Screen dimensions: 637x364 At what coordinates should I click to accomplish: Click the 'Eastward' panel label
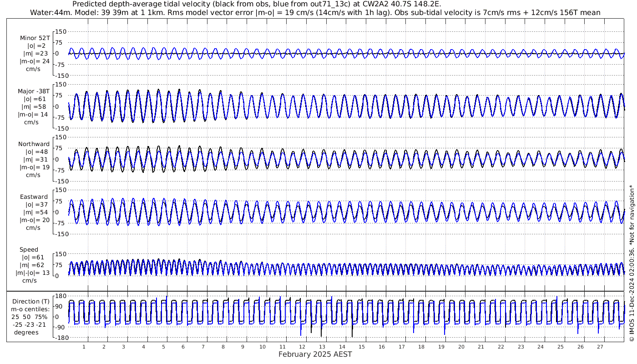(34, 197)
